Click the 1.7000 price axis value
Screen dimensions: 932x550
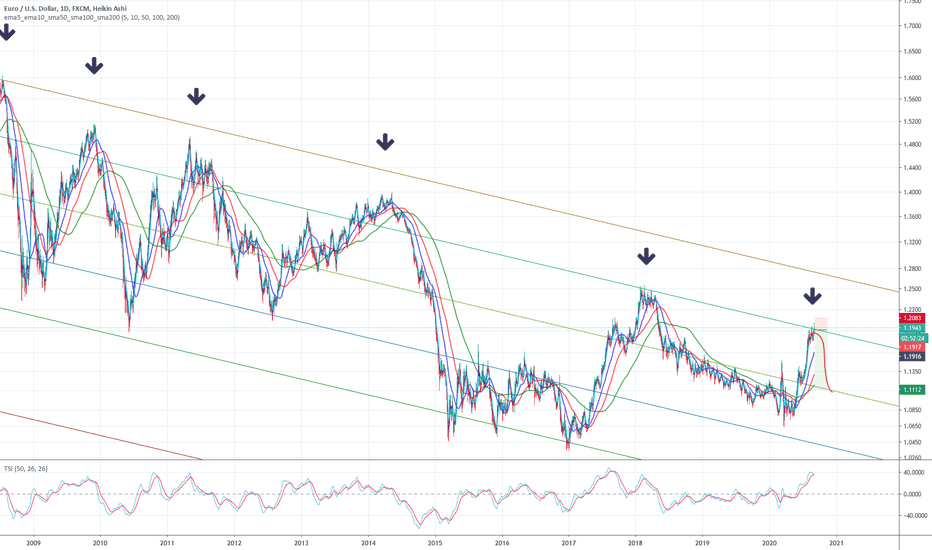[x=912, y=26]
